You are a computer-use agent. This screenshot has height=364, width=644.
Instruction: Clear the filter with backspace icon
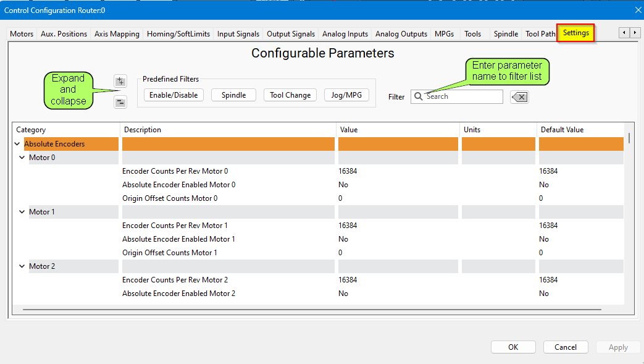519,97
